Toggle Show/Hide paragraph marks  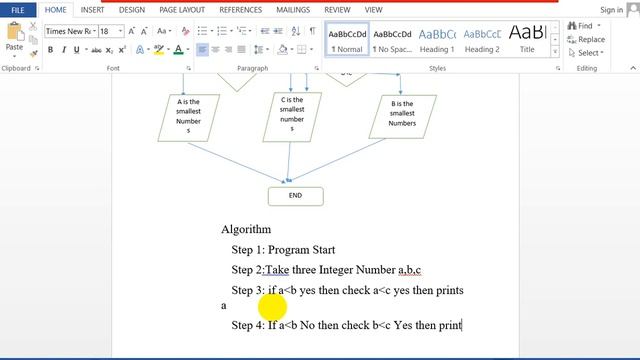pyautogui.click(x=312, y=31)
